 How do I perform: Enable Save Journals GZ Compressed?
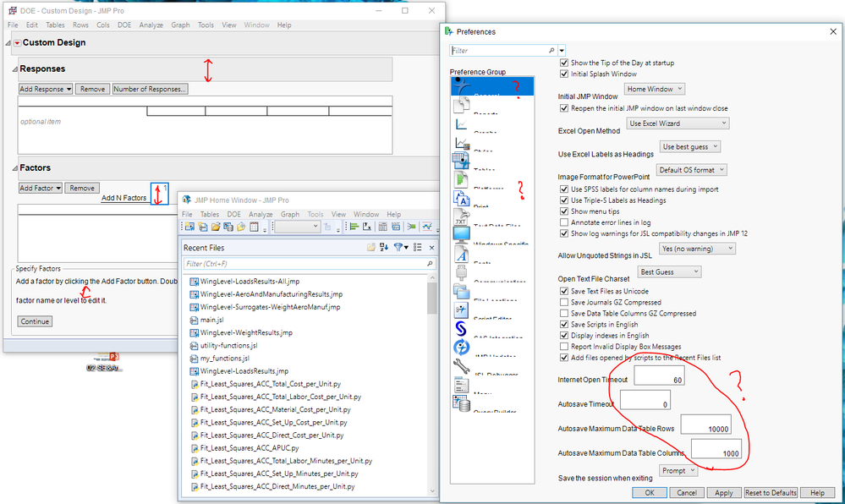[564, 302]
